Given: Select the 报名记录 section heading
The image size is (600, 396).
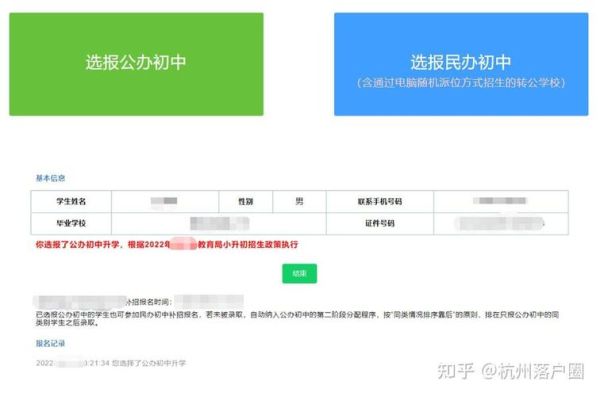Looking at the screenshot, I should click(51, 343).
